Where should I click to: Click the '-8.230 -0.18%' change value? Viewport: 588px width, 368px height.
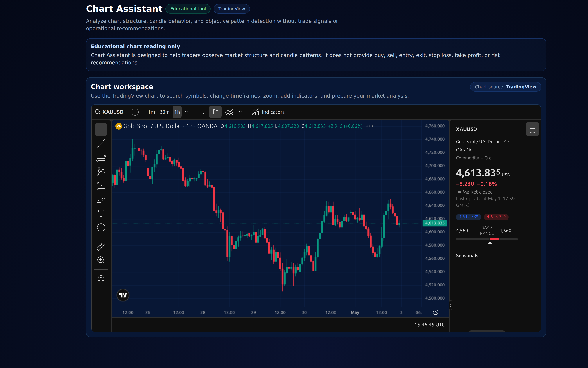tap(476, 184)
